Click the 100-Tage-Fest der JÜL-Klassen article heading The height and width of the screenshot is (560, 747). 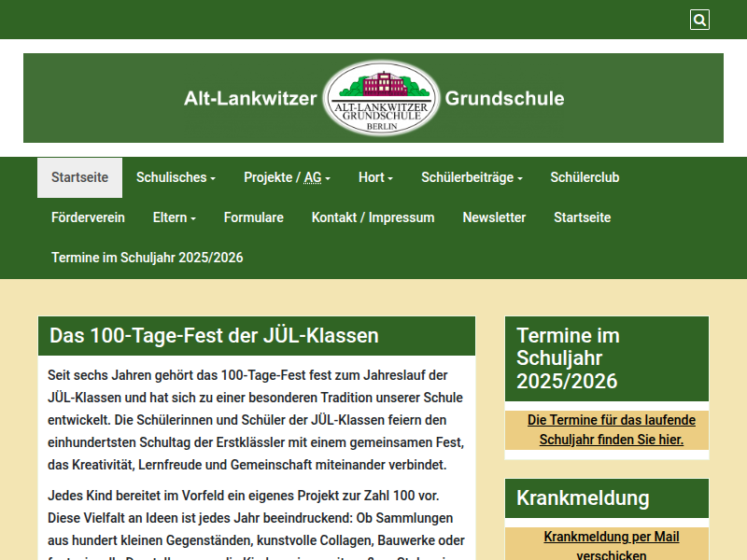click(214, 336)
